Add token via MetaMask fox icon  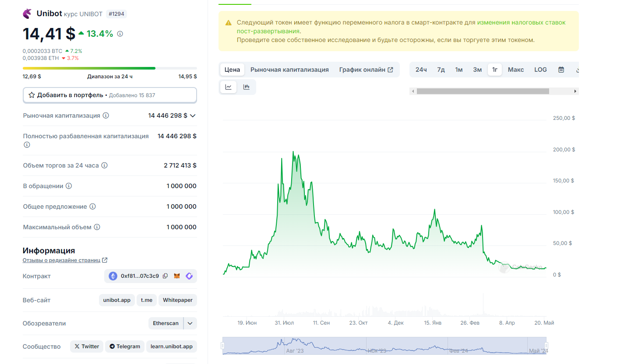pos(177,276)
